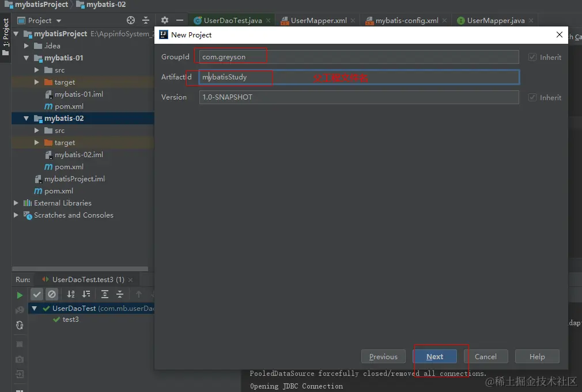This screenshot has height=392, width=582.
Task: Click into the ArtifactId input field
Action: tap(359, 77)
